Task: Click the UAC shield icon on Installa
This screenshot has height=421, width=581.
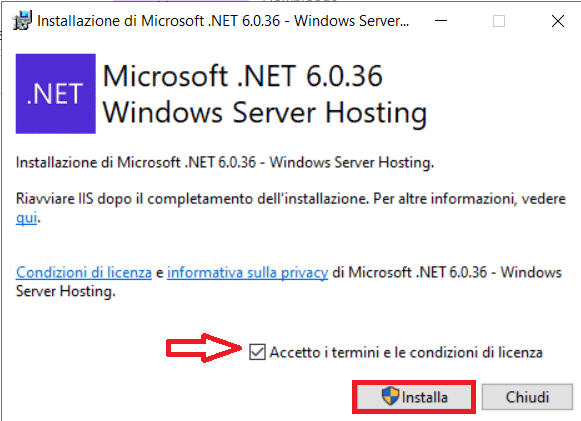Action: coord(390,396)
